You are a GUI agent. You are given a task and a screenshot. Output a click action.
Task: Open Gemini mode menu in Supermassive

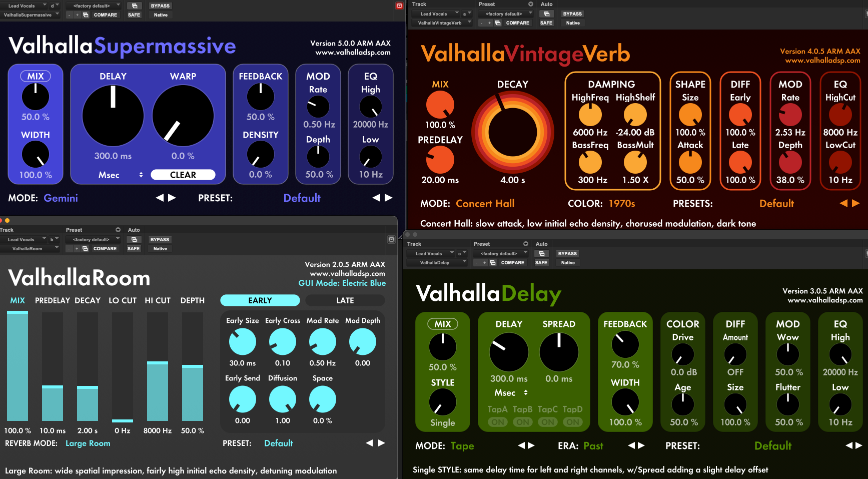click(61, 198)
